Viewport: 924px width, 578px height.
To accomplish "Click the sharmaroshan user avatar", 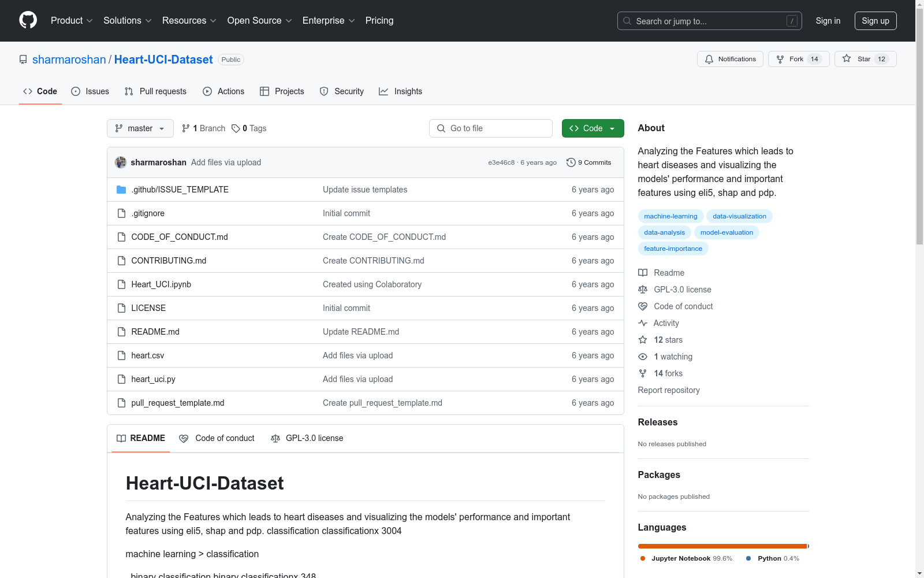I will (x=121, y=162).
